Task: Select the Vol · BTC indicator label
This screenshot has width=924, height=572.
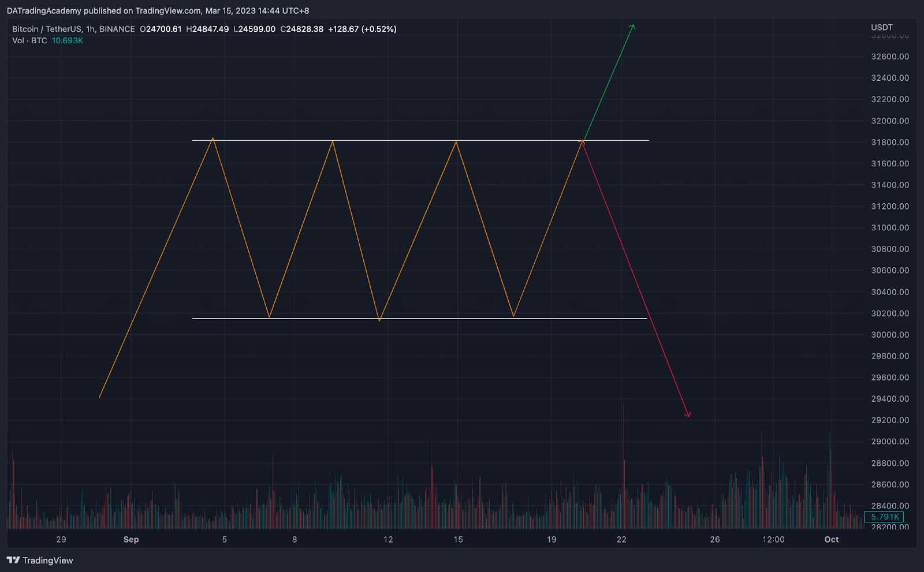Action: click(x=29, y=40)
